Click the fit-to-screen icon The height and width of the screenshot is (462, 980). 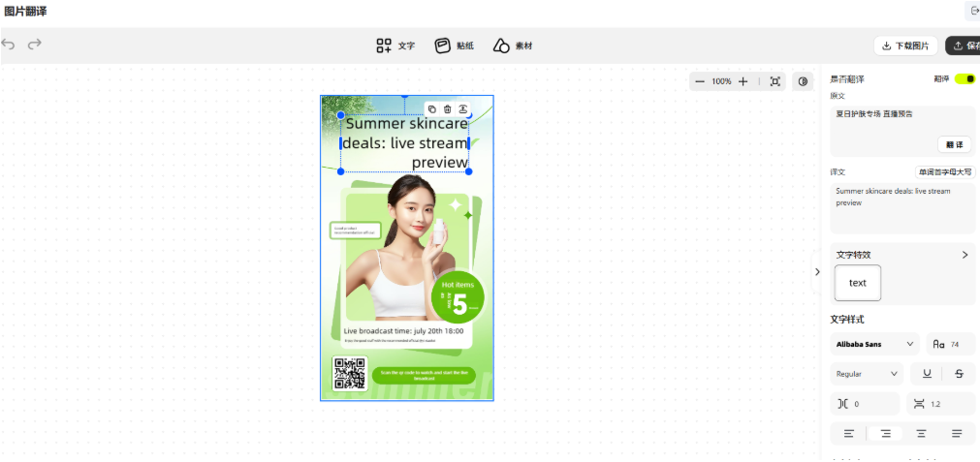[775, 81]
